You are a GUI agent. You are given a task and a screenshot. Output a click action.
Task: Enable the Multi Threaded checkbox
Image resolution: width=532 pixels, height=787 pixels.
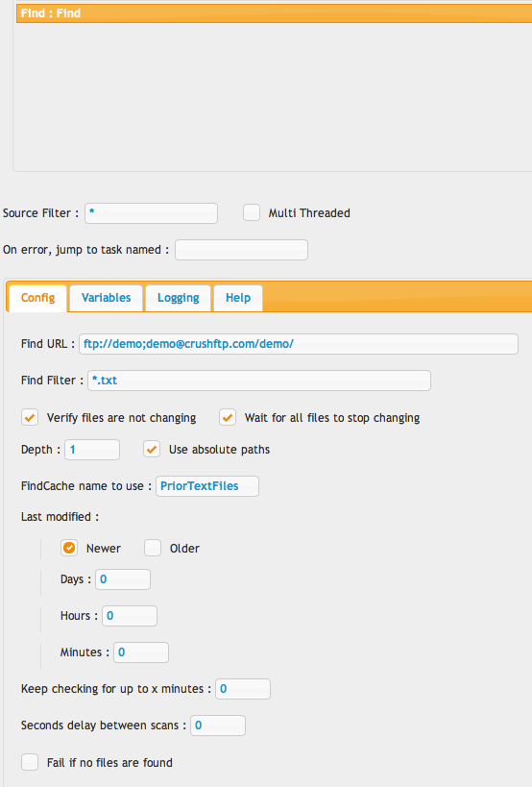[252, 212]
